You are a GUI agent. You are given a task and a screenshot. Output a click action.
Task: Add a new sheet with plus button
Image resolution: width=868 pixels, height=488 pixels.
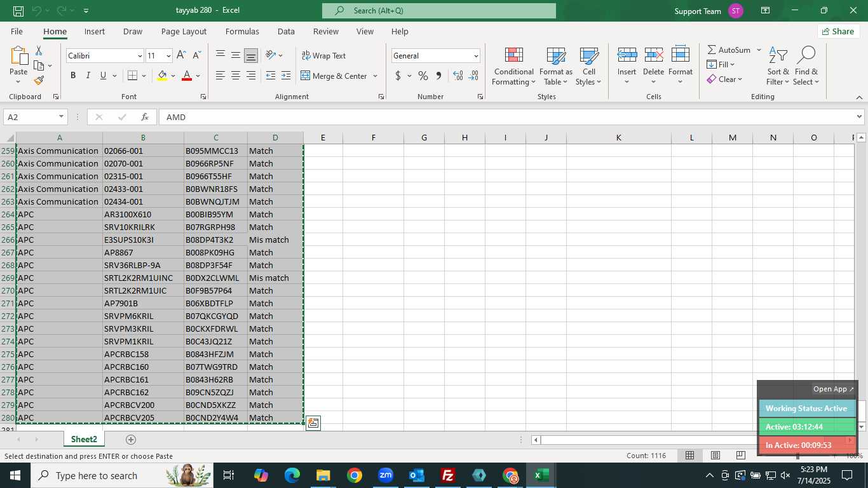point(131,440)
